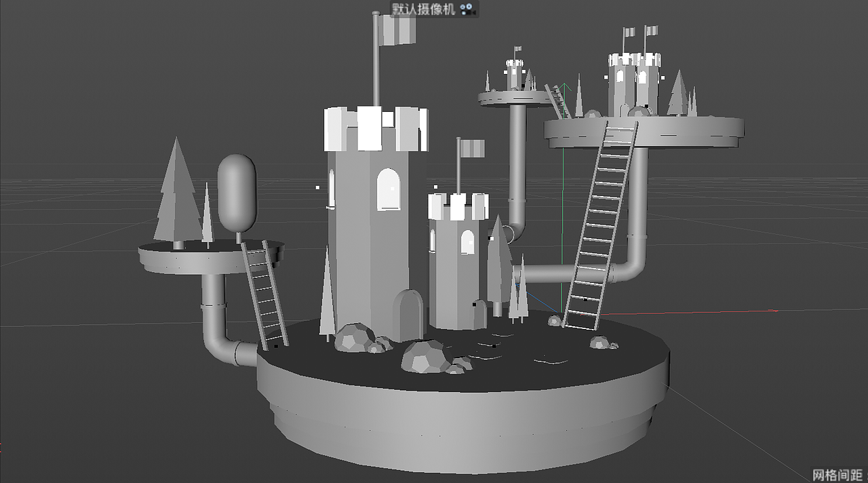Click the 网格间距 grid spacing label

[837, 475]
